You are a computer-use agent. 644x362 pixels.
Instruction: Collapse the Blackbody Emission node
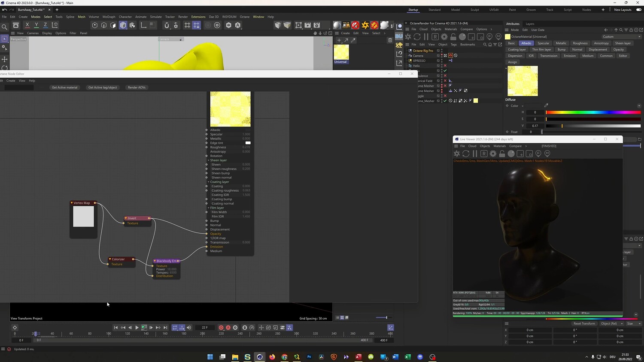point(155,261)
